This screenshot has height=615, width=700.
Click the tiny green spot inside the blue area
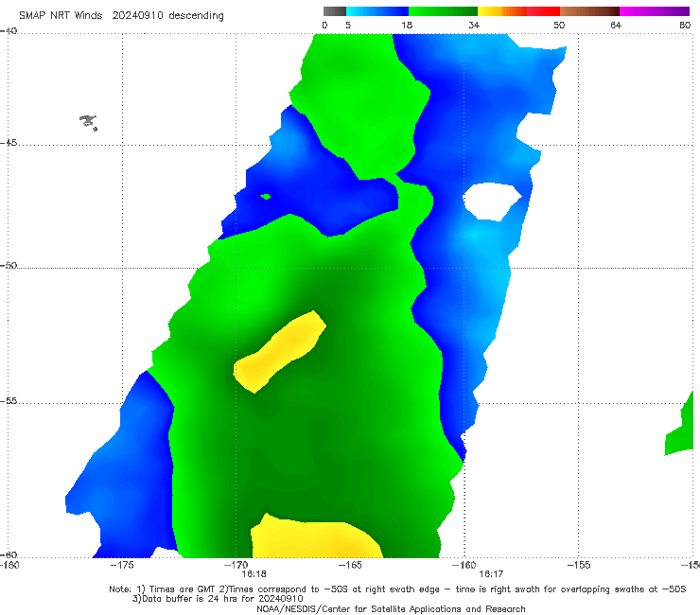[x=266, y=196]
